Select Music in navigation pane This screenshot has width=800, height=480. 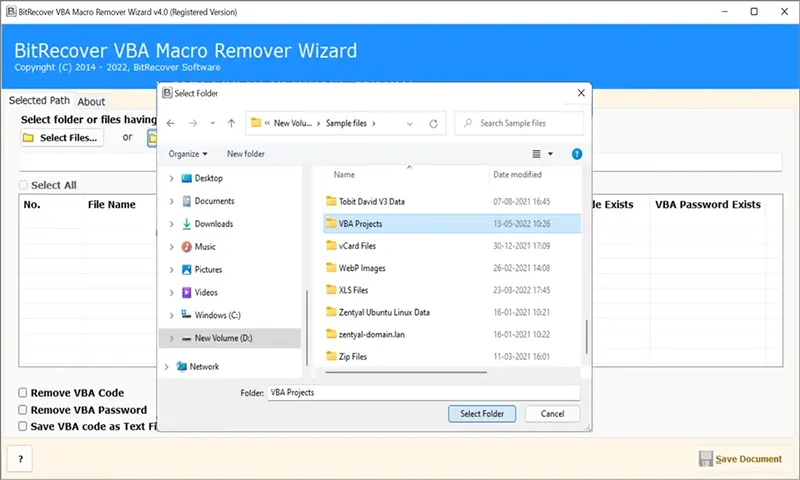[x=198, y=246]
